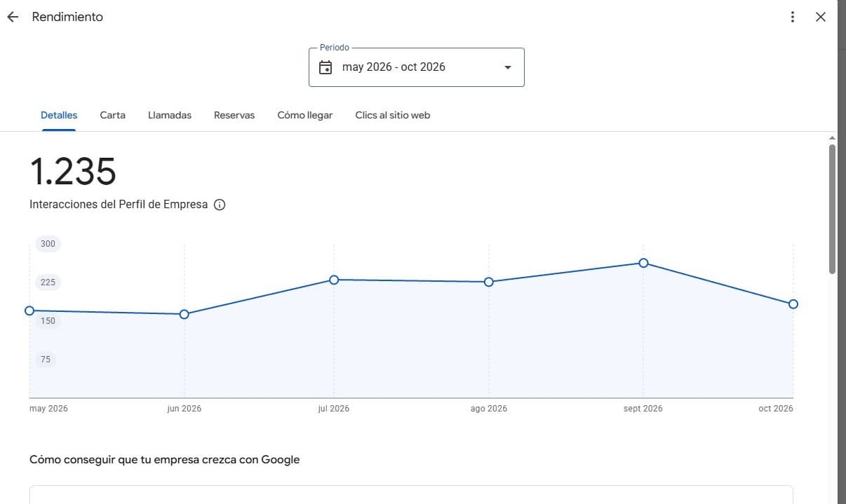Viewport: 846px width, 504px height.
Task: Click the may 2026 x-axis label
Action: click(x=49, y=409)
